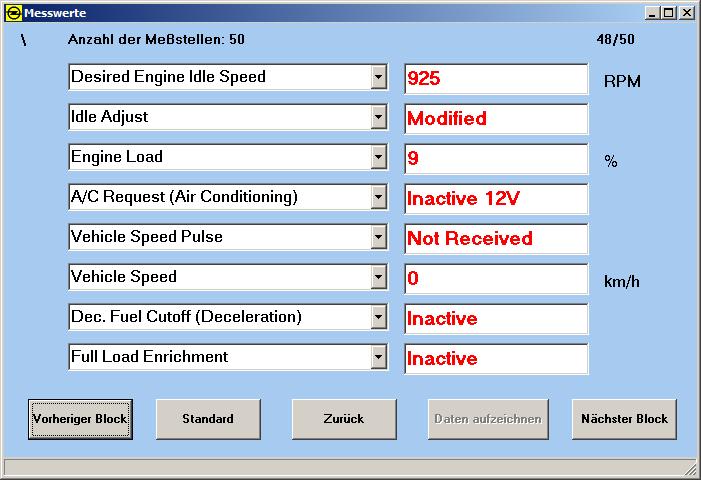Select the Modified idle adjust value field
The width and height of the screenshot is (701, 480).
(x=496, y=119)
